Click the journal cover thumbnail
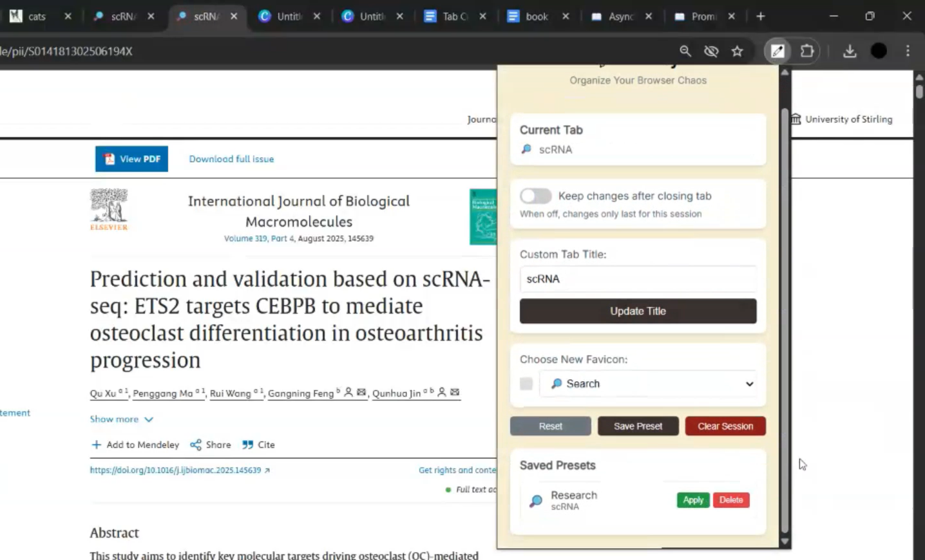 click(483, 217)
